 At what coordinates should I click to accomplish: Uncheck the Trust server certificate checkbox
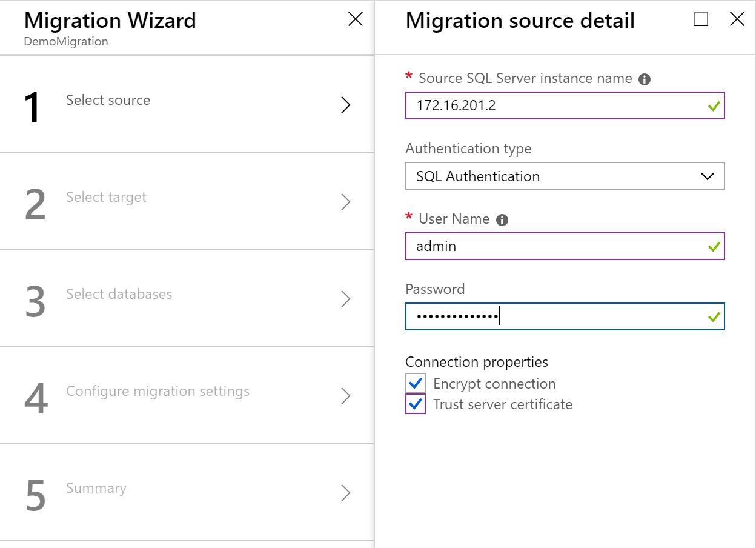(416, 404)
